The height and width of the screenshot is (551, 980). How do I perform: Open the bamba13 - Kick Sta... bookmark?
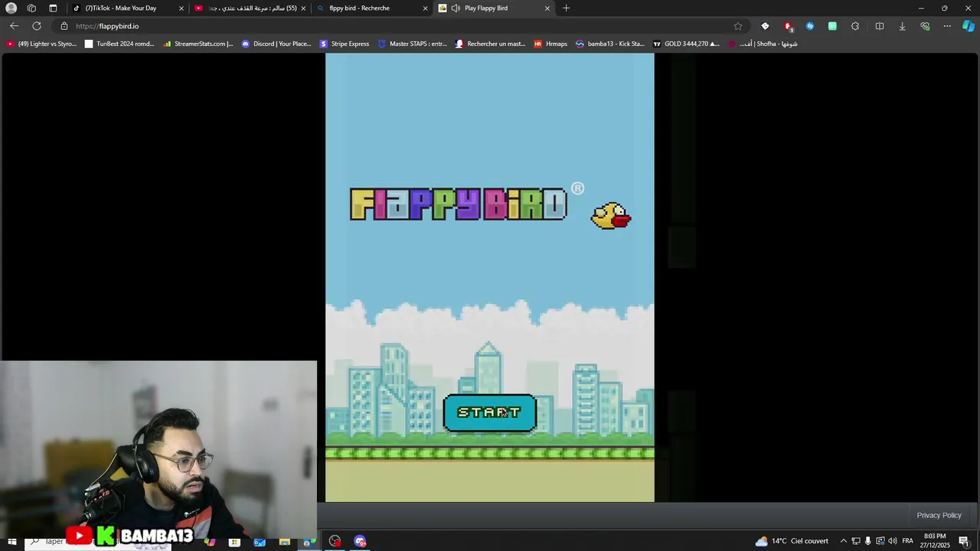(609, 44)
